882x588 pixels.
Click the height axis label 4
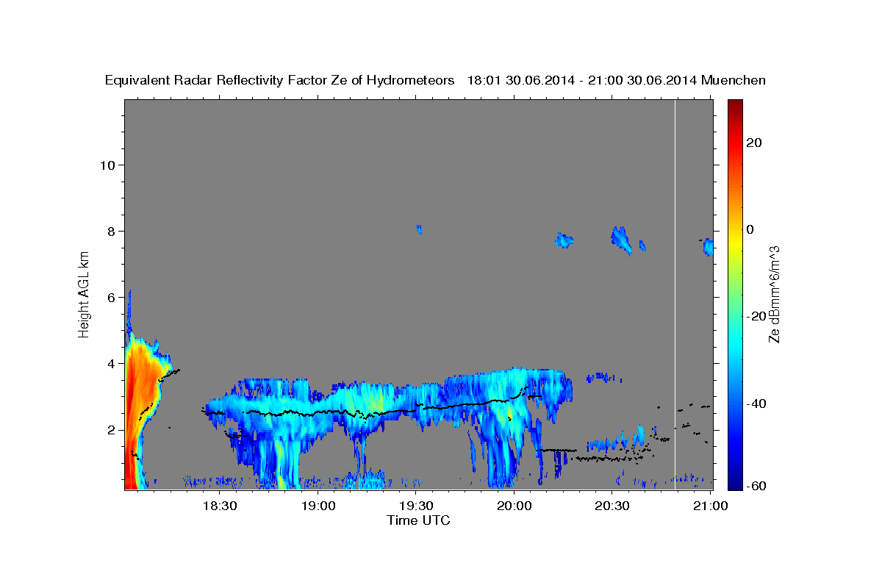110,363
